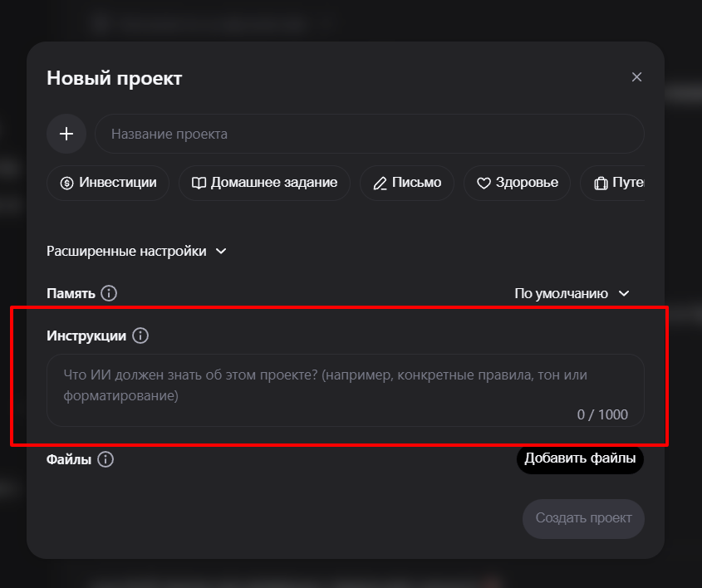Screen dimensions: 702x588
Task: Select the Инвестиции project template
Action: pyautogui.click(x=108, y=183)
